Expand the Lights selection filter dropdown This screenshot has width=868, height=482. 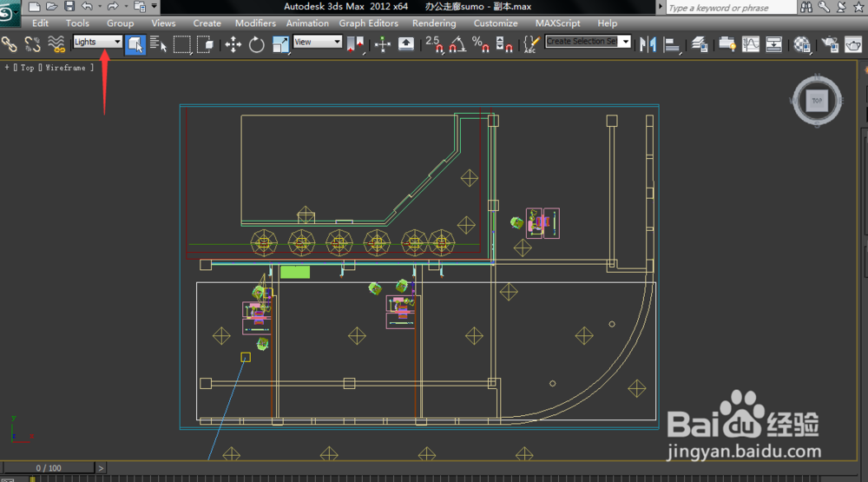(117, 42)
